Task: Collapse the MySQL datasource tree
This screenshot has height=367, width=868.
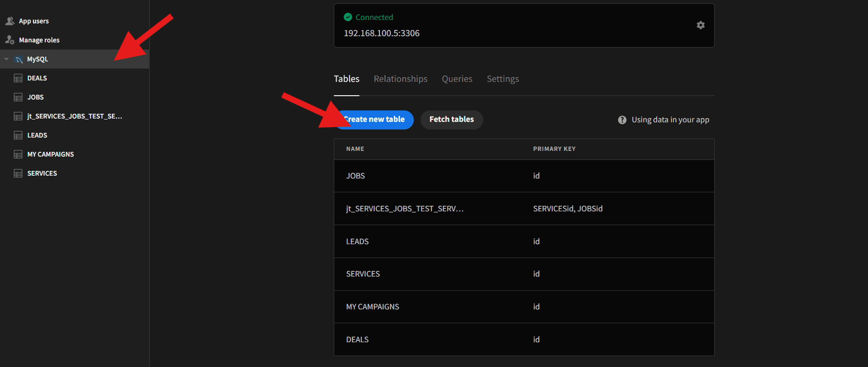Action: (7, 59)
